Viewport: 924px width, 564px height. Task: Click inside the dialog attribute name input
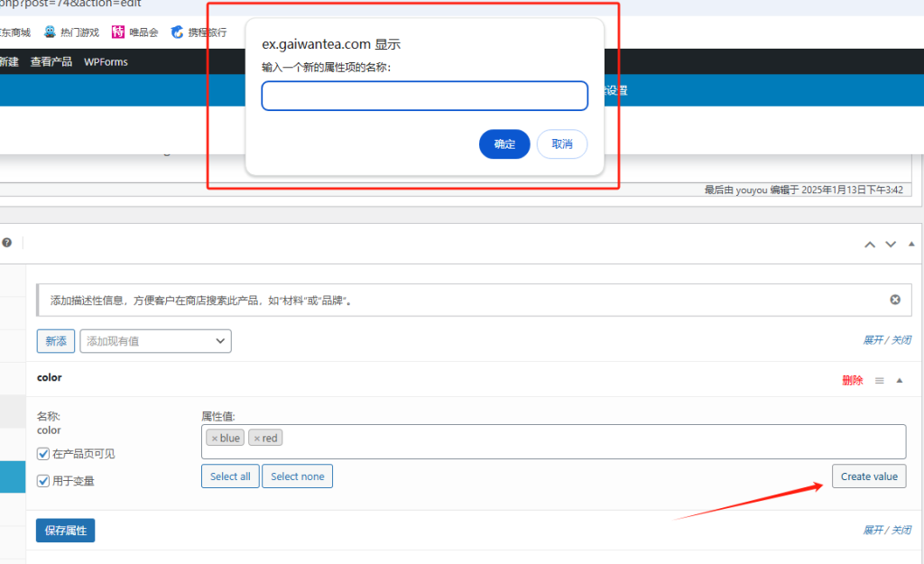coord(424,96)
